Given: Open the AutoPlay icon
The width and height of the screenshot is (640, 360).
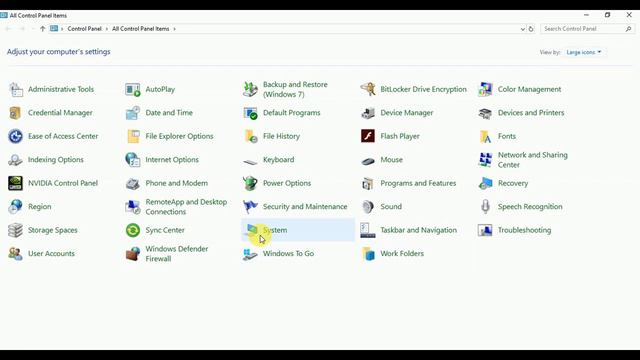Looking at the screenshot, I should click(x=133, y=89).
